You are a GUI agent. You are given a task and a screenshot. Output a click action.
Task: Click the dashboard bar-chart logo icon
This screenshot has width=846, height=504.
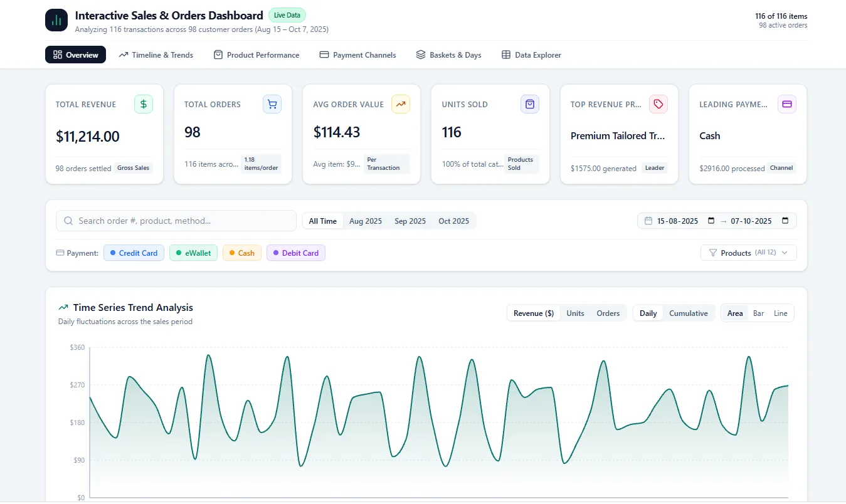[56, 20]
